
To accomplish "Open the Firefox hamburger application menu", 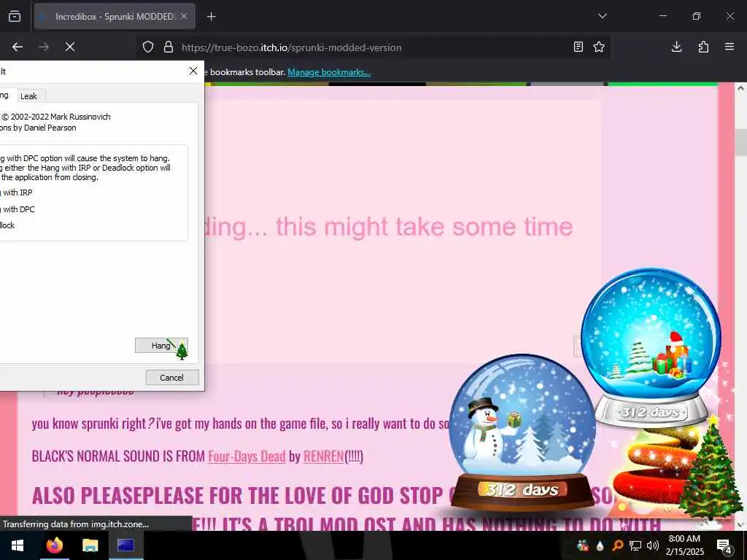I will pyautogui.click(x=729, y=47).
